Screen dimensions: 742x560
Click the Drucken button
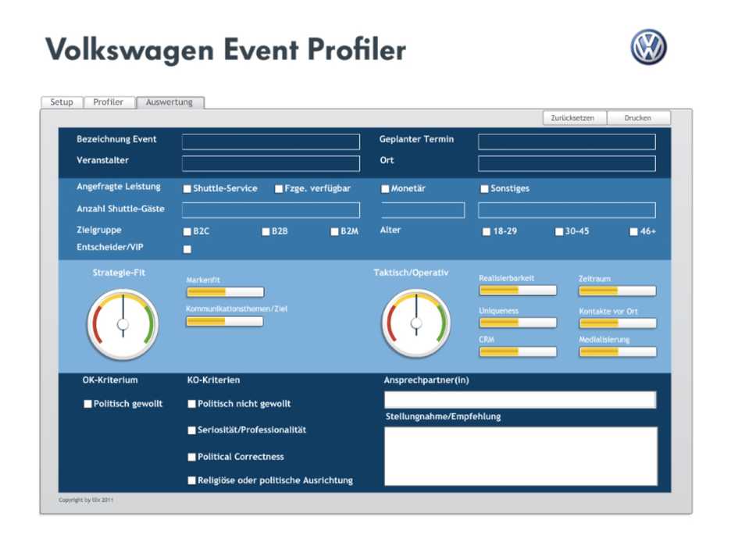(638, 118)
